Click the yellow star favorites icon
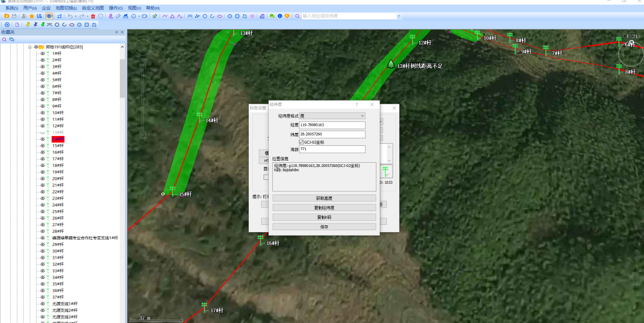 32,16
